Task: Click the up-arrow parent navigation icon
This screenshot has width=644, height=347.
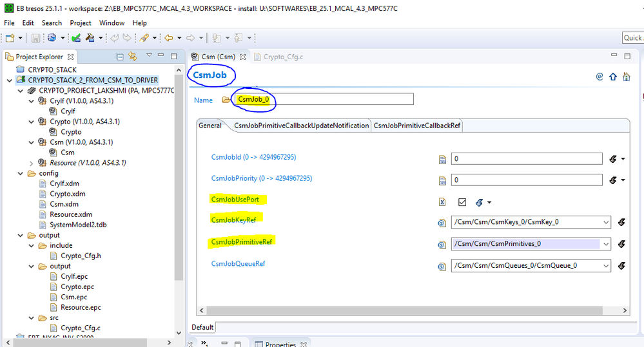Action: (x=613, y=77)
